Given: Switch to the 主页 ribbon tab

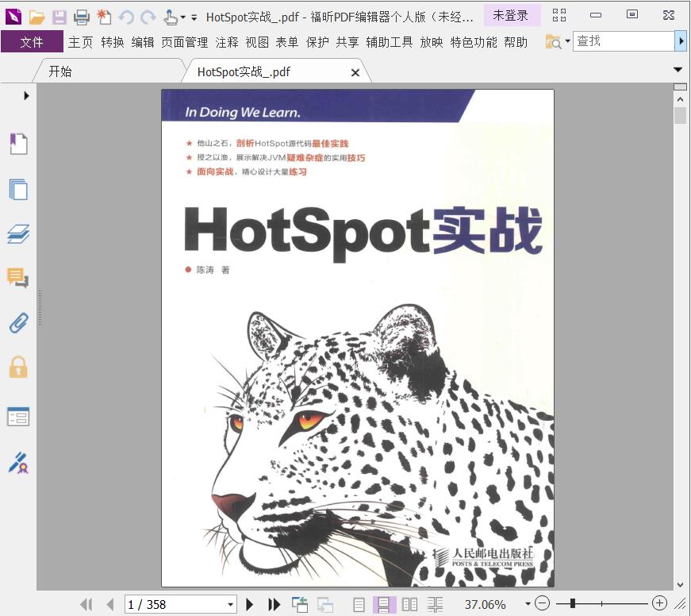Looking at the screenshot, I should [x=81, y=42].
